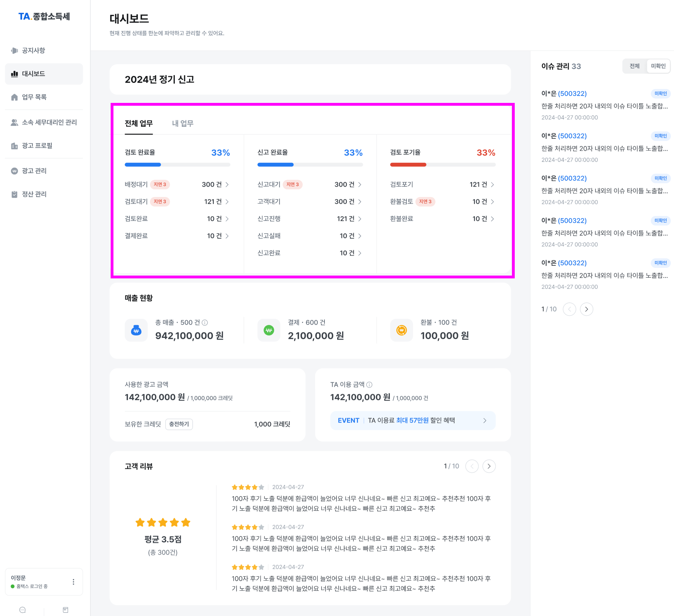
Task: Click the info icon next to TA 이용 금액
Action: point(369,384)
